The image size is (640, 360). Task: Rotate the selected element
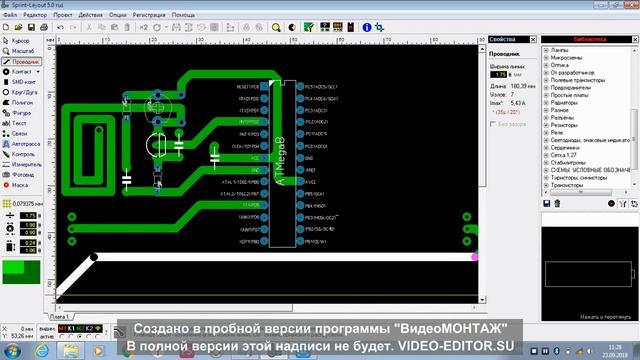coord(157,27)
